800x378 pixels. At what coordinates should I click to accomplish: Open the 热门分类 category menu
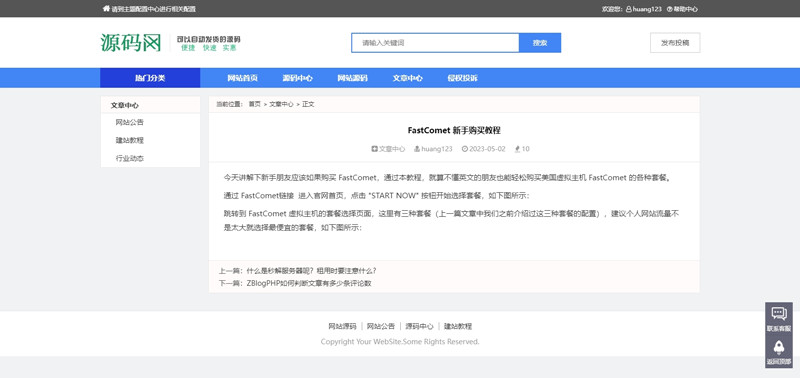point(150,78)
